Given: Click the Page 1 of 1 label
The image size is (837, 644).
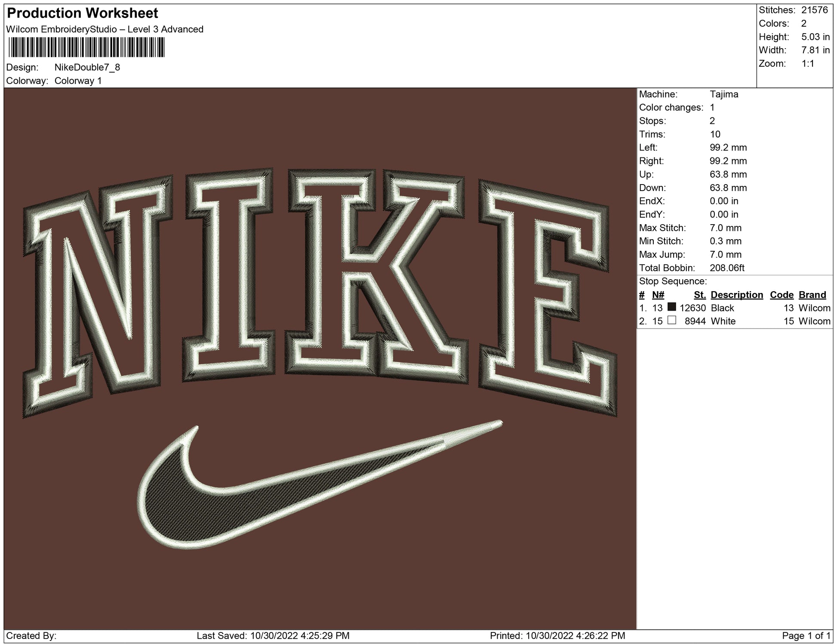Looking at the screenshot, I should [x=805, y=635].
